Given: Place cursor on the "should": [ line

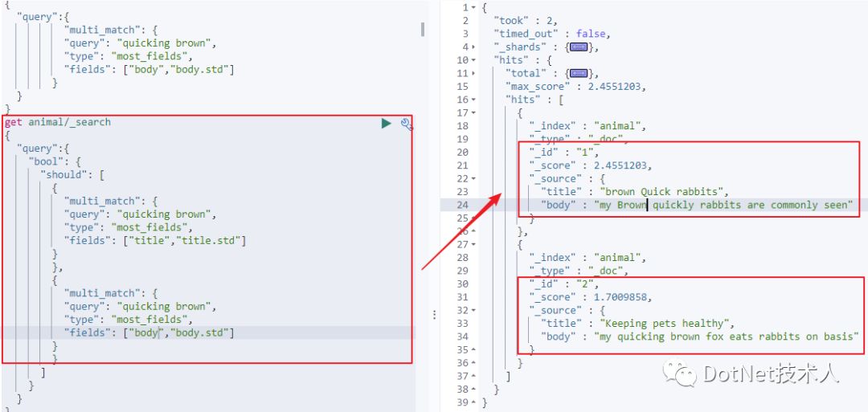Looking at the screenshot, I should [72, 175].
